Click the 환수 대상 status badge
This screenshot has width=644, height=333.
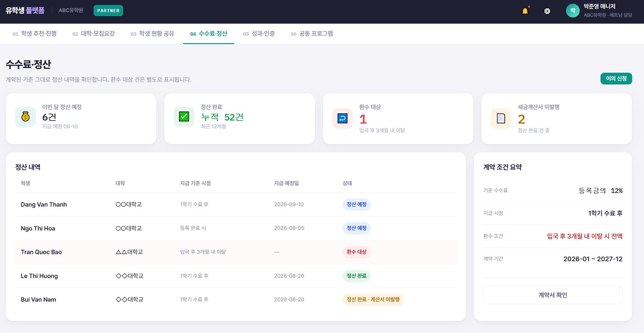click(357, 252)
